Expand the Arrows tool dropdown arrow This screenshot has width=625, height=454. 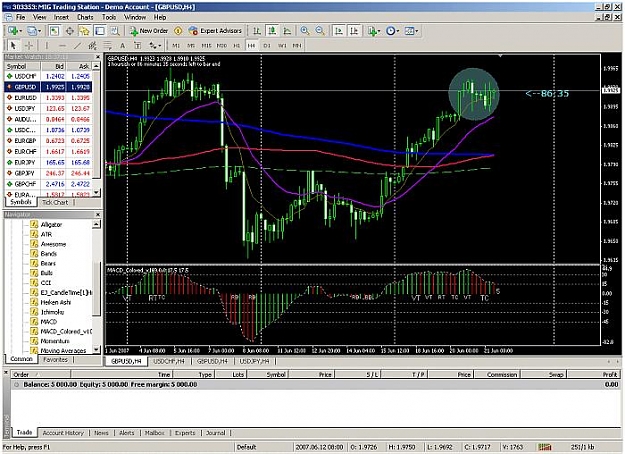tap(159, 46)
